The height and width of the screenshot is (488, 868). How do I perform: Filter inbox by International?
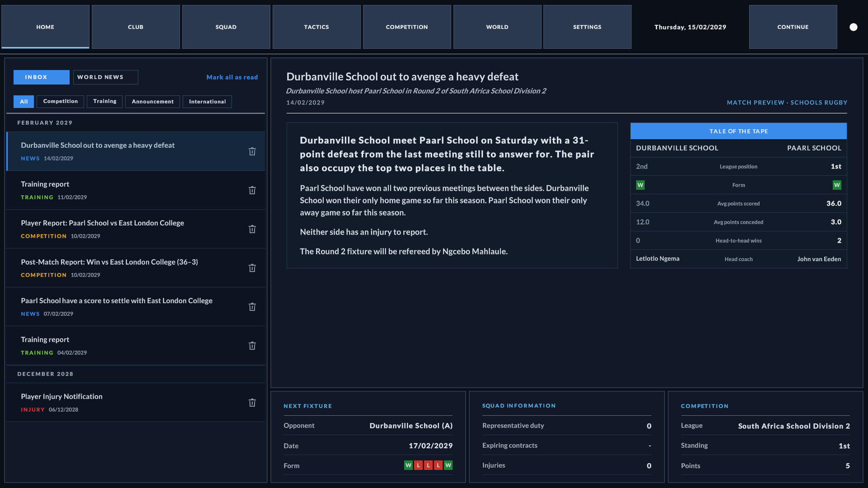pos(208,102)
